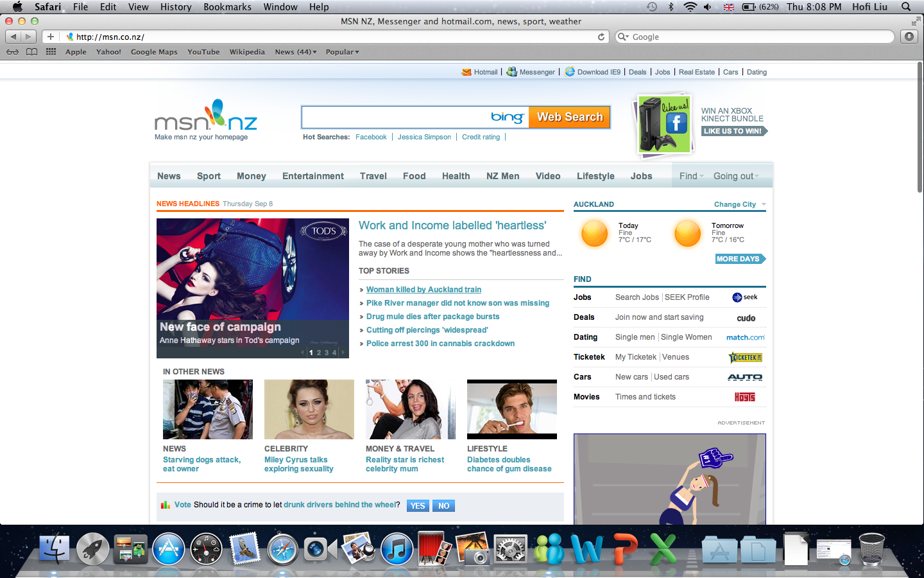
Task: Go to slide 4 of featured carousel
Action: tap(334, 353)
